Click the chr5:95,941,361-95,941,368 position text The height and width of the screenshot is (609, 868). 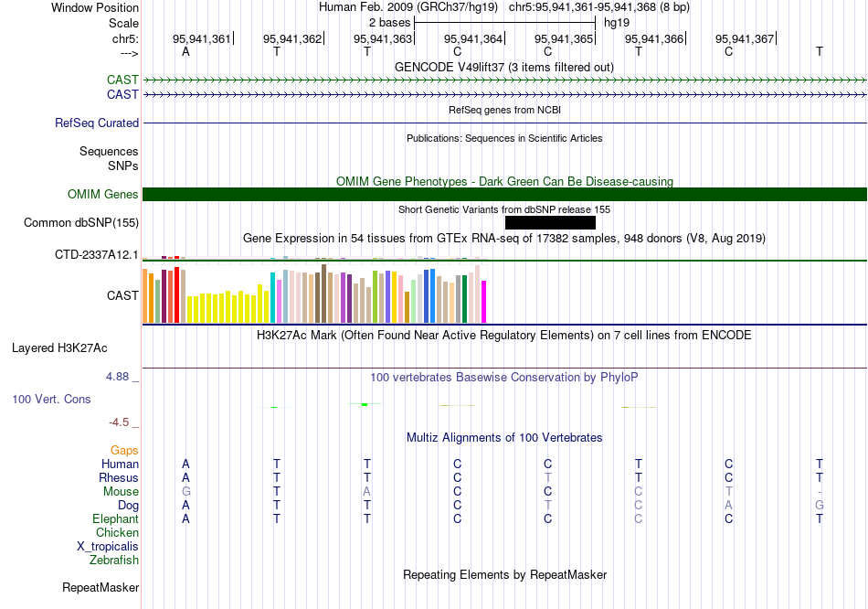click(599, 7)
